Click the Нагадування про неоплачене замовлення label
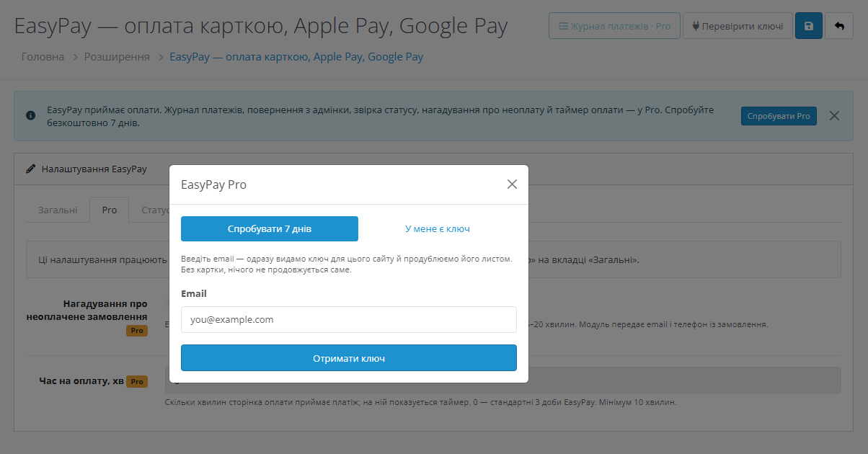 tap(87, 310)
